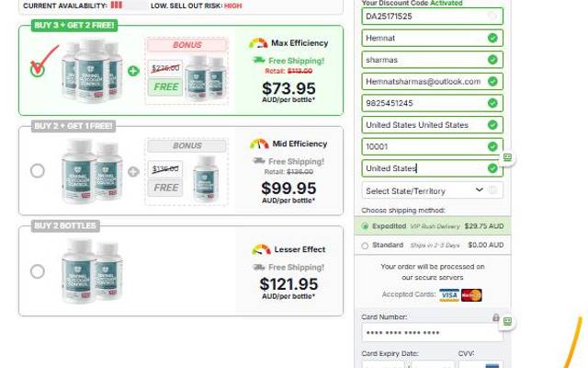
Task: Click the BUY 3 + GET 2 FREE! banner
Action: click(x=74, y=25)
